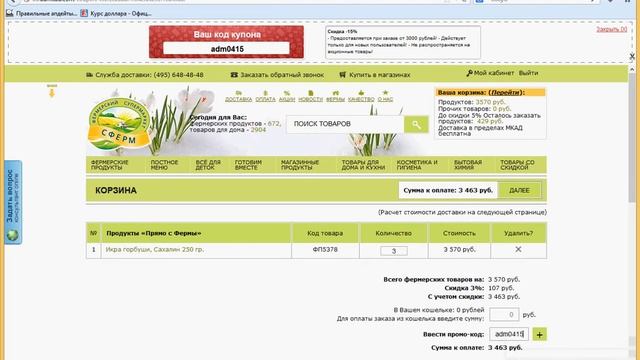Click the promo code field with adm0415
640x360 pixels.
point(509,334)
